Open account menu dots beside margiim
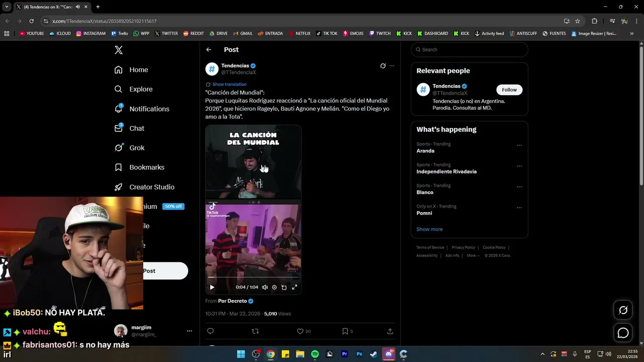644x362 pixels. click(x=189, y=331)
